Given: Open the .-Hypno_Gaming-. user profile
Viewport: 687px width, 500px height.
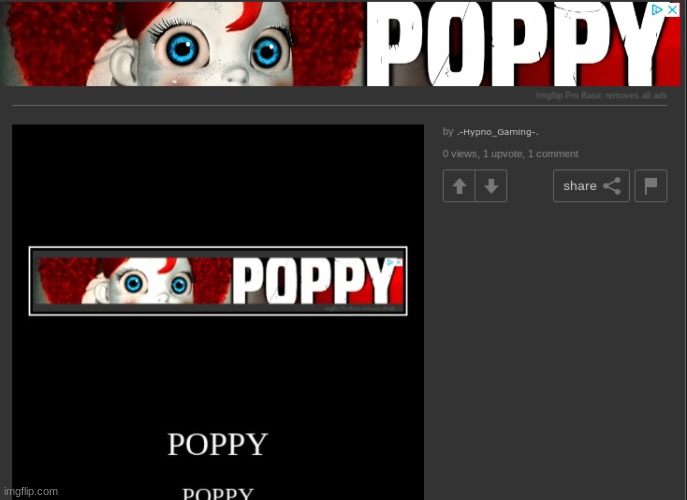Looking at the screenshot, I should (497, 132).
